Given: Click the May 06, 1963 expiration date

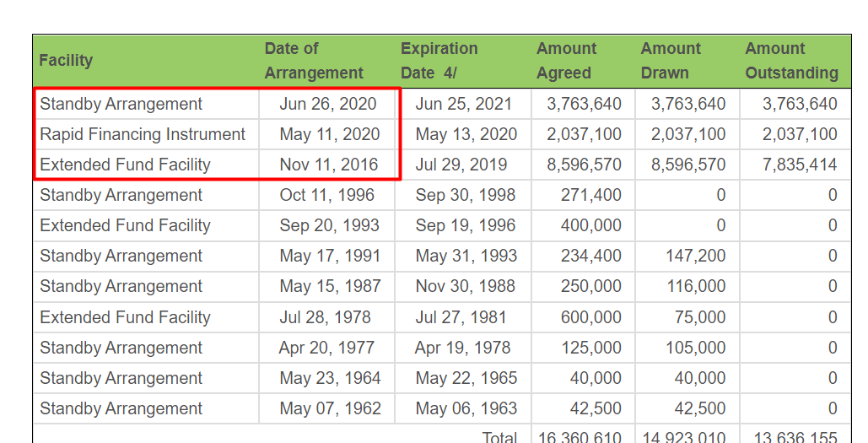Looking at the screenshot, I should pyautogui.click(x=466, y=408).
